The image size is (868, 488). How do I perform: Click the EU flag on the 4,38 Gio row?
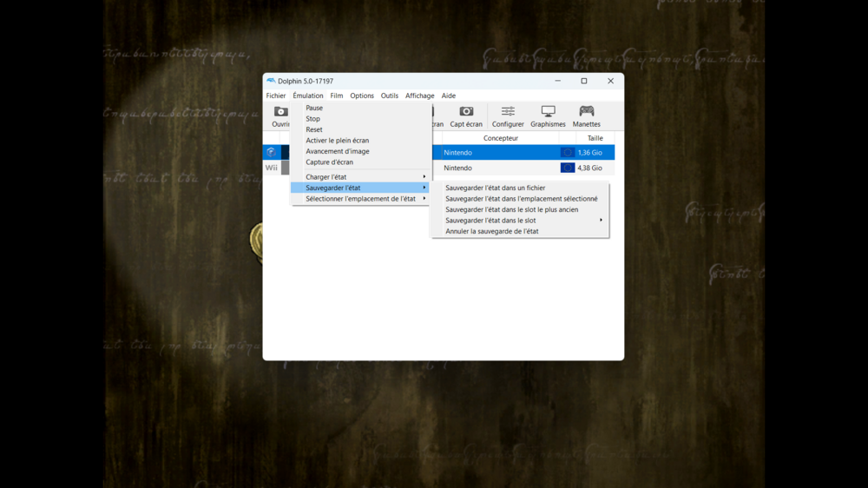pos(567,168)
